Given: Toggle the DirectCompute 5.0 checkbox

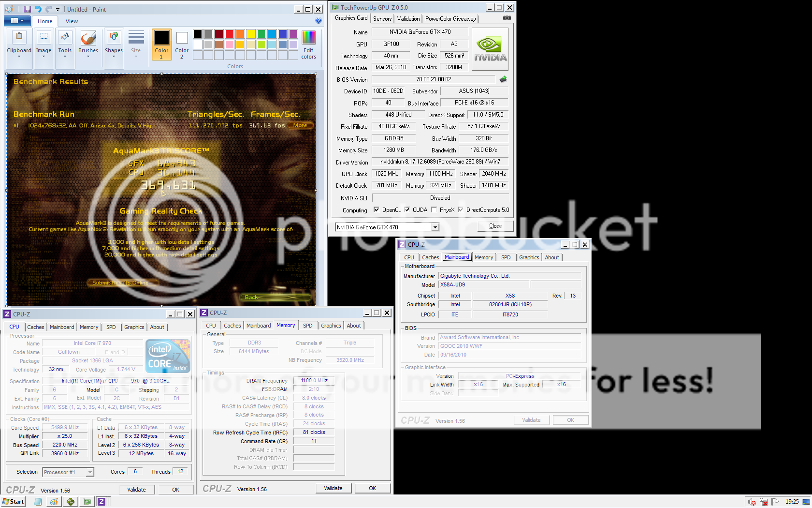Looking at the screenshot, I should (x=461, y=210).
